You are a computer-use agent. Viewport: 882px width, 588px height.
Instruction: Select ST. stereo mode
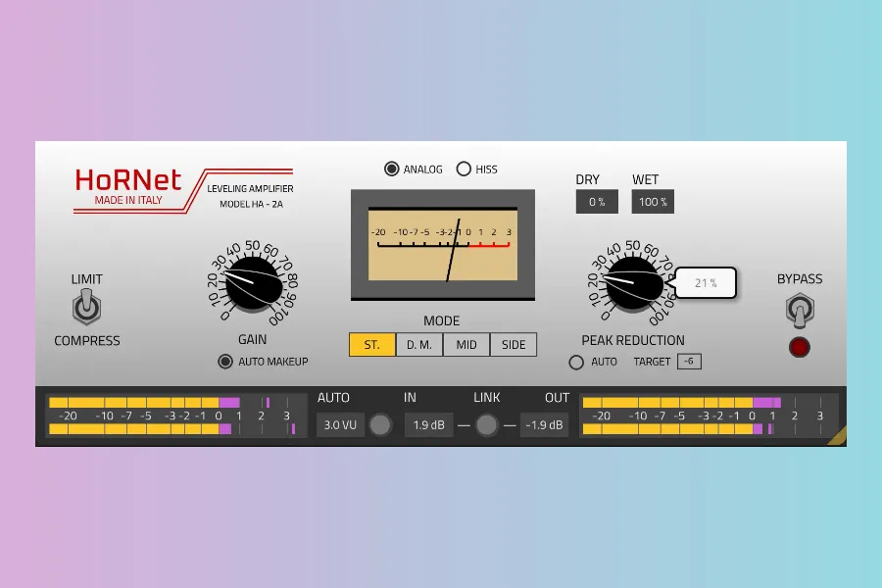pyautogui.click(x=371, y=344)
